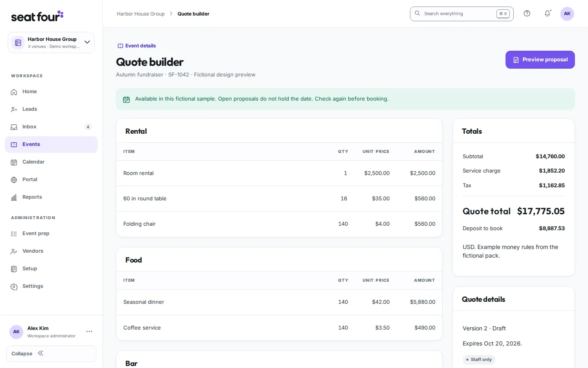The image size is (588, 368).
Task: Collapse the sidebar
Action: coord(51,354)
